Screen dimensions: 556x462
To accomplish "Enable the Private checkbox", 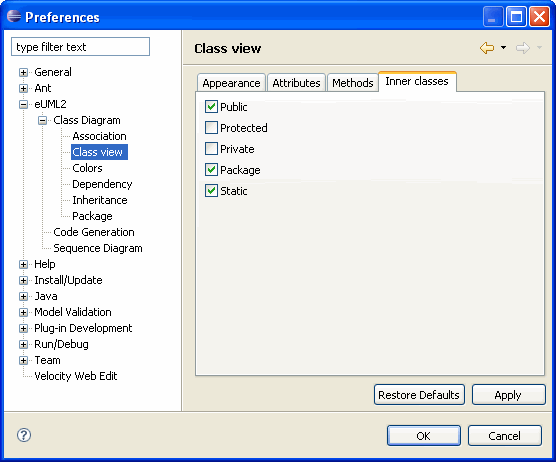I will tap(211, 149).
